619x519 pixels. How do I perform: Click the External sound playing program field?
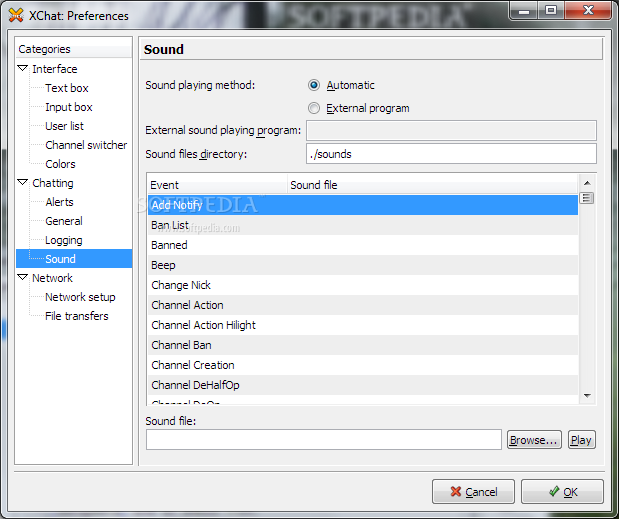451,130
